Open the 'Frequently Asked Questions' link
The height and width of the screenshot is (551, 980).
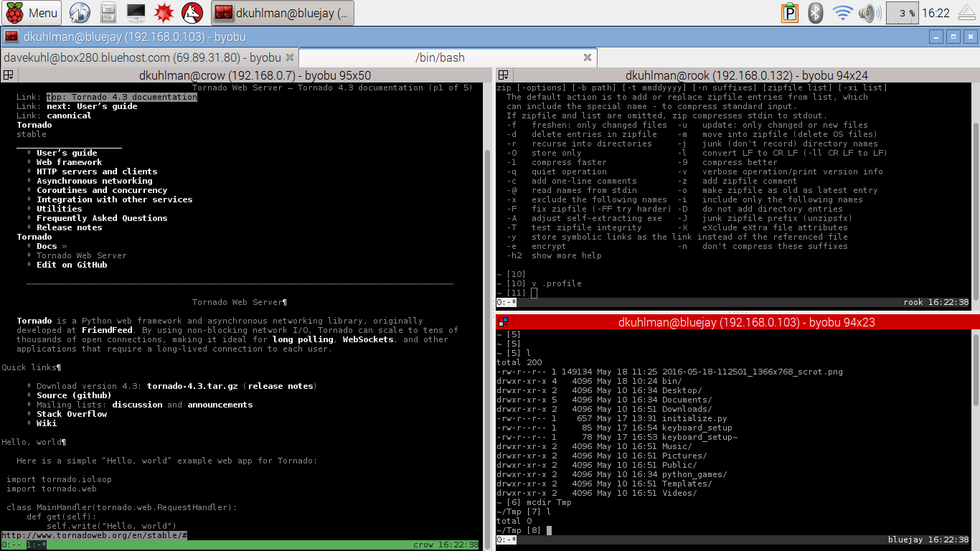tap(102, 218)
